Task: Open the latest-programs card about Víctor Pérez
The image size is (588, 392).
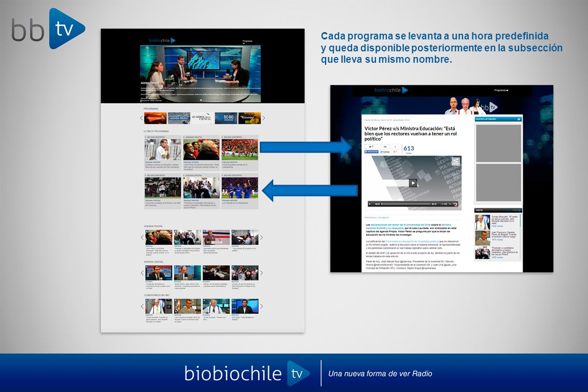Action: click(201, 153)
